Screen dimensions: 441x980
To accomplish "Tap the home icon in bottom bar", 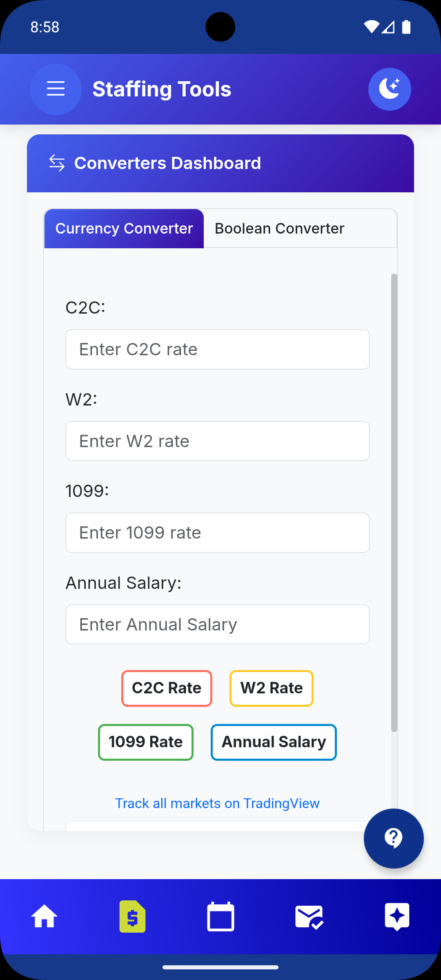I will click(x=44, y=916).
